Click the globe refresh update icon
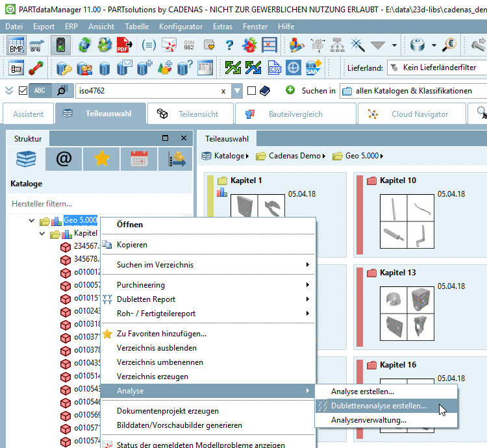Image resolution: width=487 pixels, height=448 pixels. [x=84, y=45]
